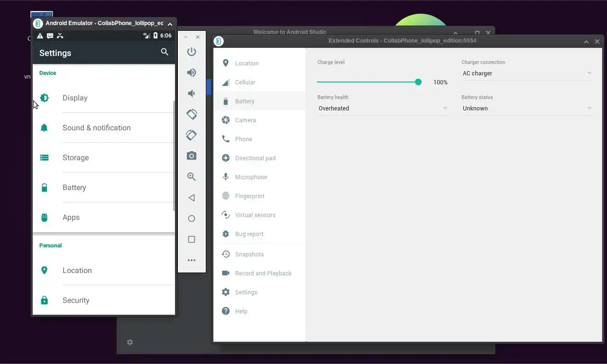Click the emulator zoom magnifier icon
The height and width of the screenshot is (364, 607).
point(192,177)
